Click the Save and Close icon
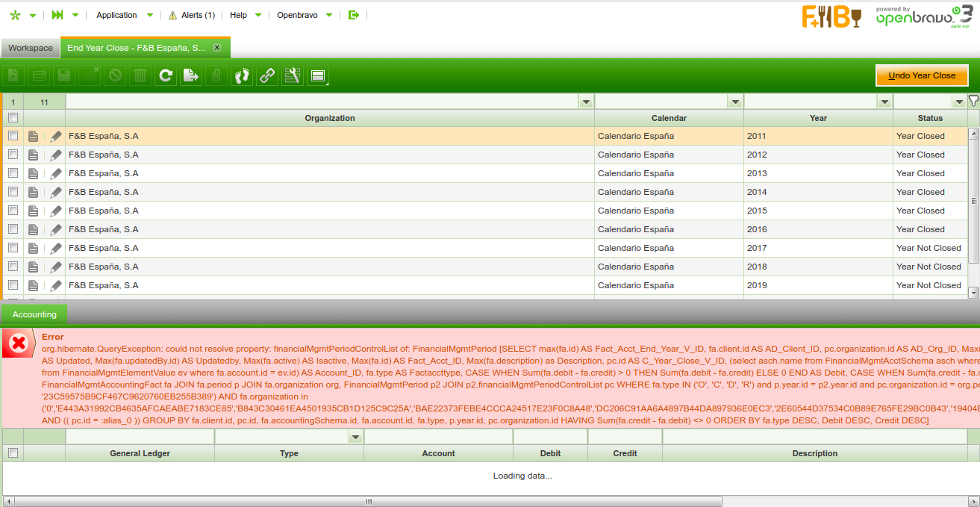 pyautogui.click(x=90, y=75)
